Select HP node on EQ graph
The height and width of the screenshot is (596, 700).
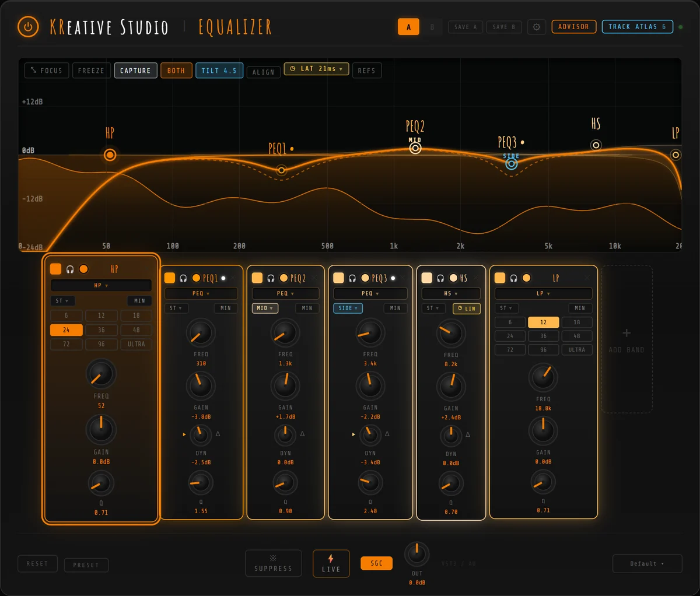point(110,155)
